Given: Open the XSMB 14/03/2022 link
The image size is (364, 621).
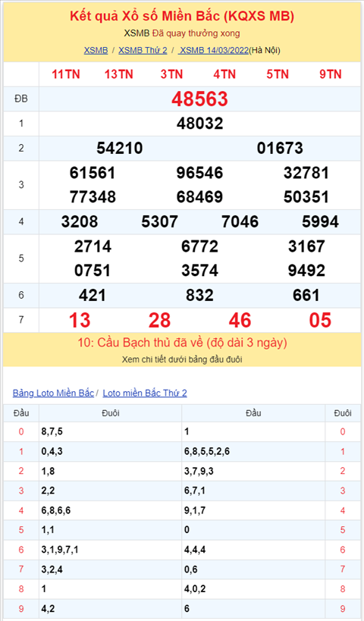Looking at the screenshot, I should pyautogui.click(x=213, y=50).
